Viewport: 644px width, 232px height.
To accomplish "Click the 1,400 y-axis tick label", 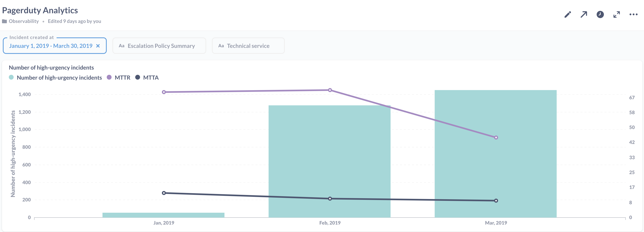I will 24,94.
